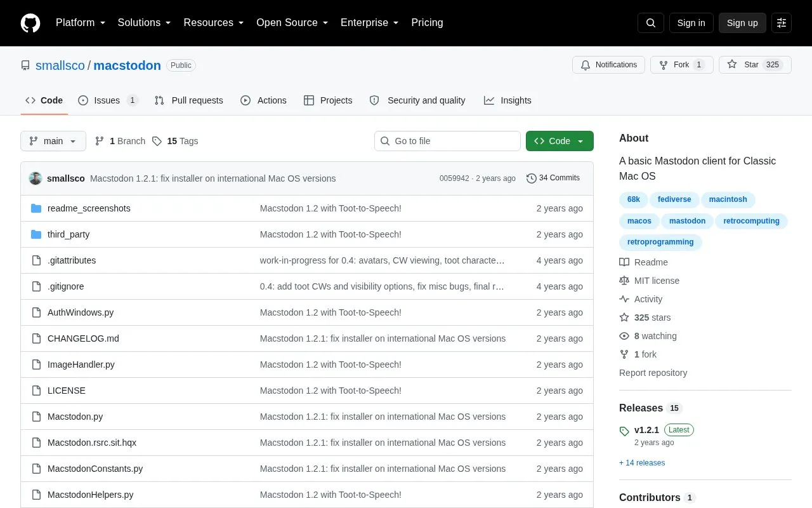
Task: Expand the Resources menu
Action: (x=214, y=23)
